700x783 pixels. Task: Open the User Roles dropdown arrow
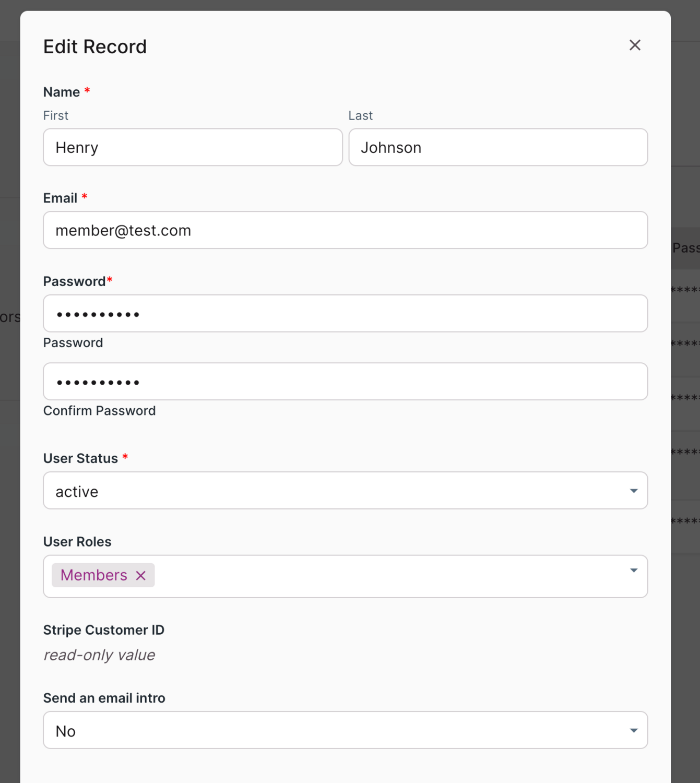point(633,571)
